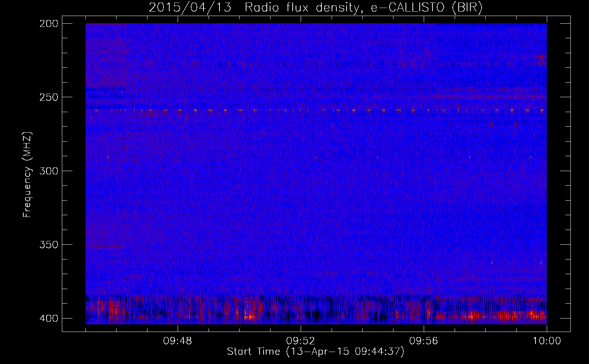Click the plot title mentioning e-CALLISTO (BIR)
589x364 pixels.
316,8
